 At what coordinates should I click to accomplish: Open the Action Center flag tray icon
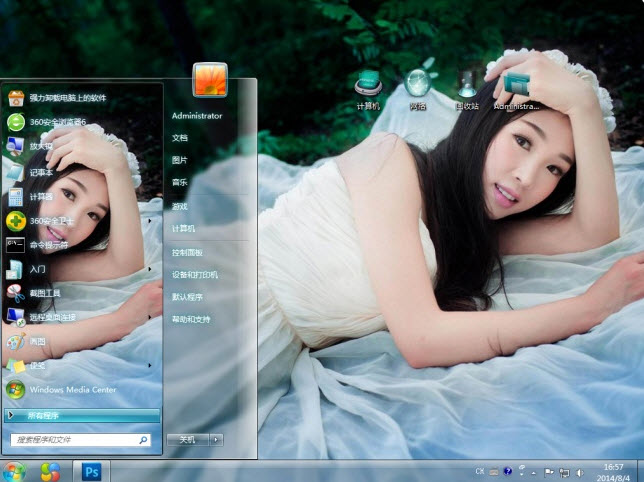pos(549,471)
